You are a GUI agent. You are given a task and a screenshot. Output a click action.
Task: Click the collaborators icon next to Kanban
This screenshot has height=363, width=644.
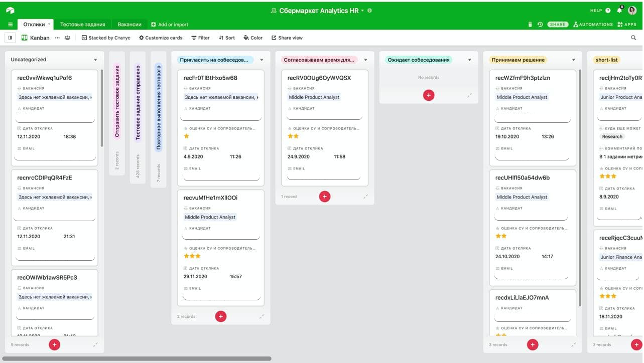tap(67, 38)
